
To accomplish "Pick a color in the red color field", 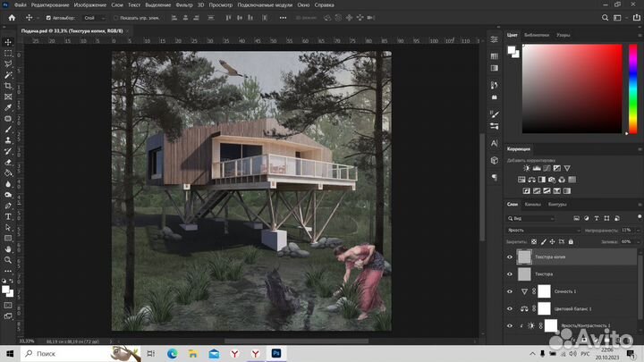I will [x=572, y=88].
